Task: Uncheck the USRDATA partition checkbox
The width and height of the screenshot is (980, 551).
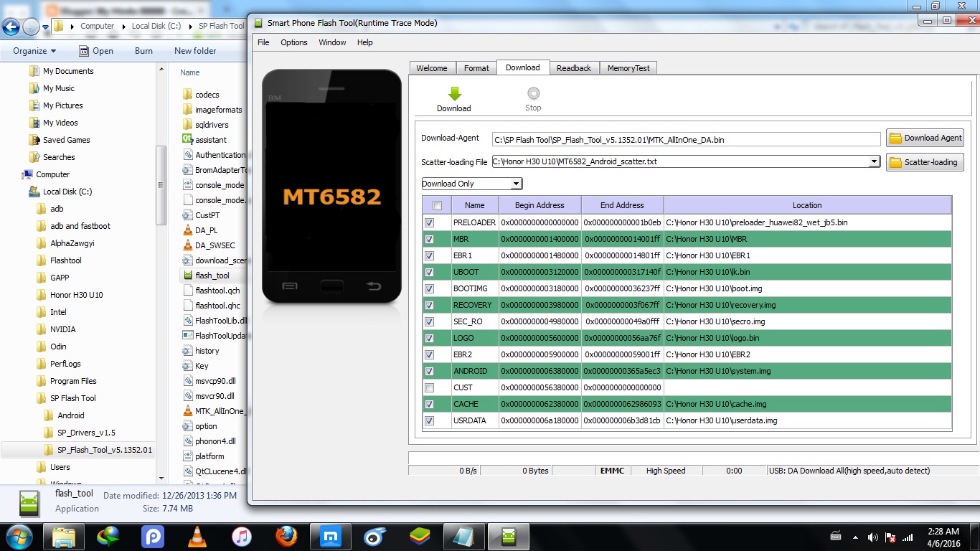Action: [429, 420]
